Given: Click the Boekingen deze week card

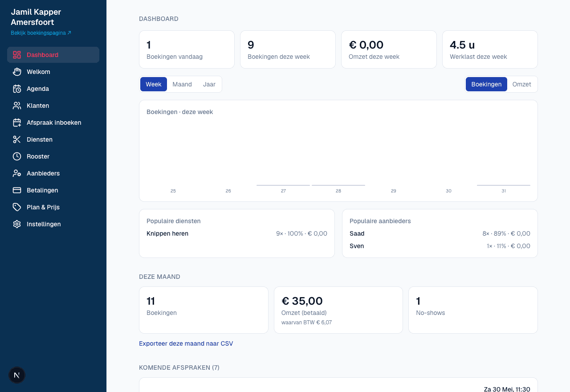Looking at the screenshot, I should [x=288, y=49].
